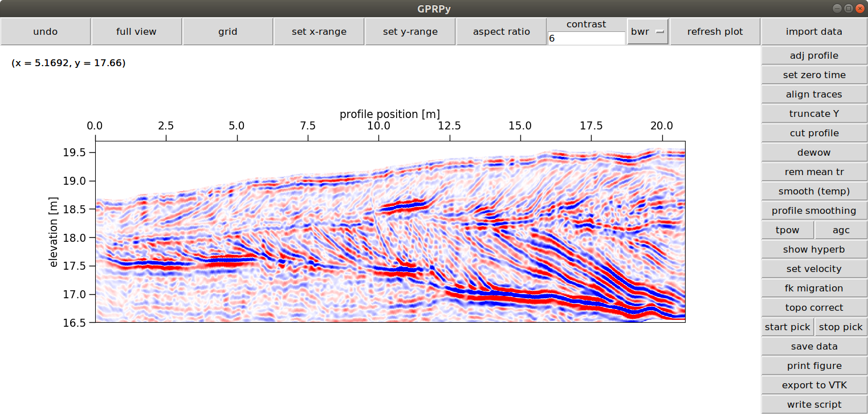Focus the contrast value input field
Screen dimensions: 868x414
(586, 38)
